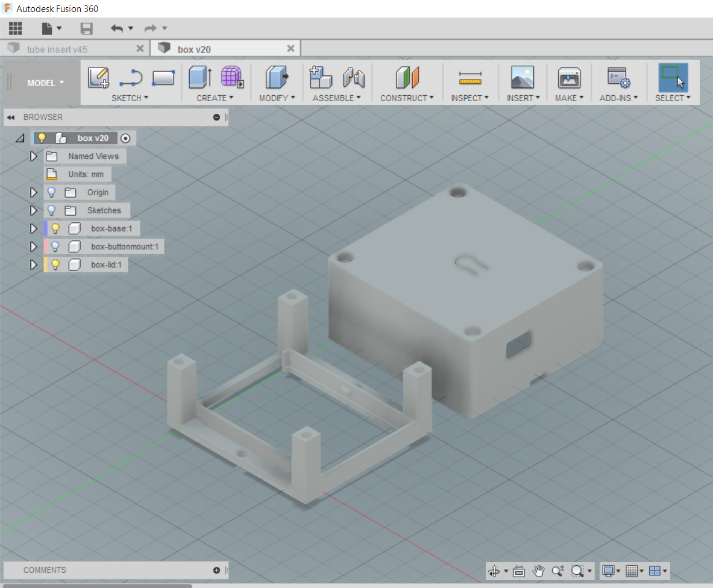The height and width of the screenshot is (588, 713).
Task: Click the Offset Plane construct icon
Action: coord(407,77)
